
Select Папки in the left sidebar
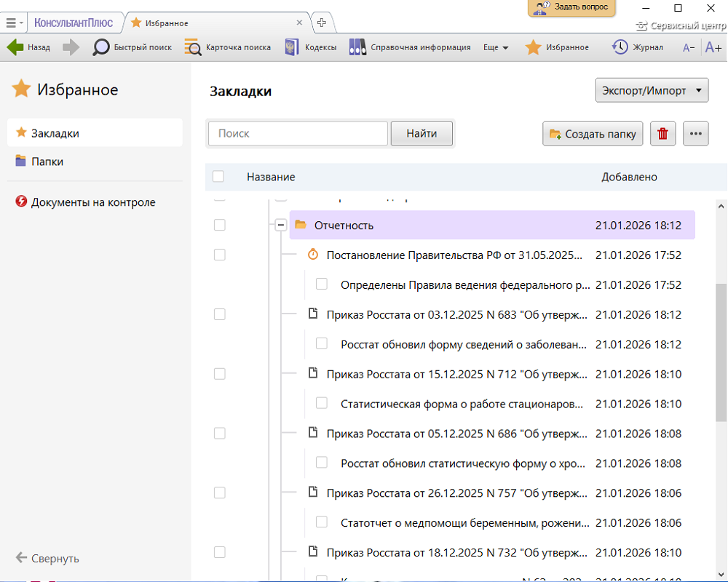point(47,162)
